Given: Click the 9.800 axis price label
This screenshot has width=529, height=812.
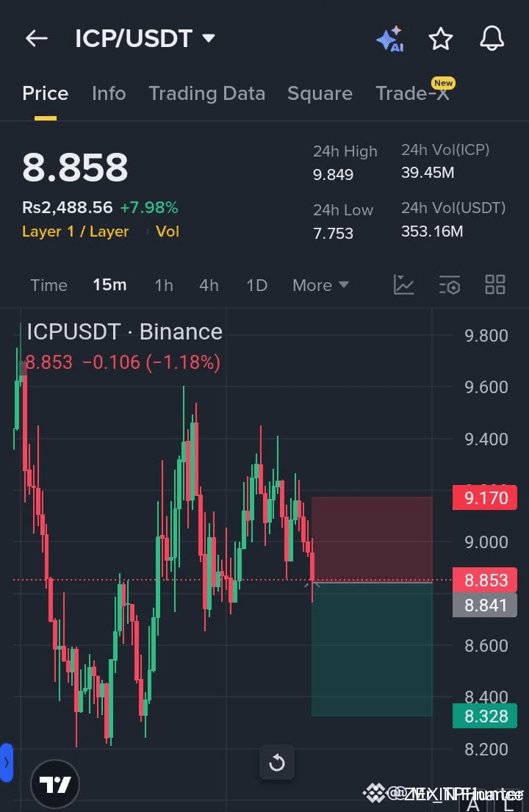Looking at the screenshot, I should pyautogui.click(x=486, y=336).
